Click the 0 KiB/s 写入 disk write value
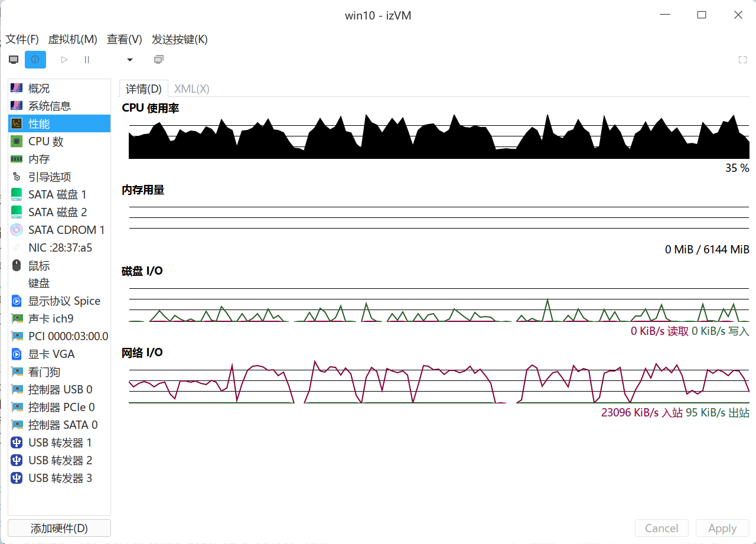This screenshot has height=544, width=756. click(721, 331)
